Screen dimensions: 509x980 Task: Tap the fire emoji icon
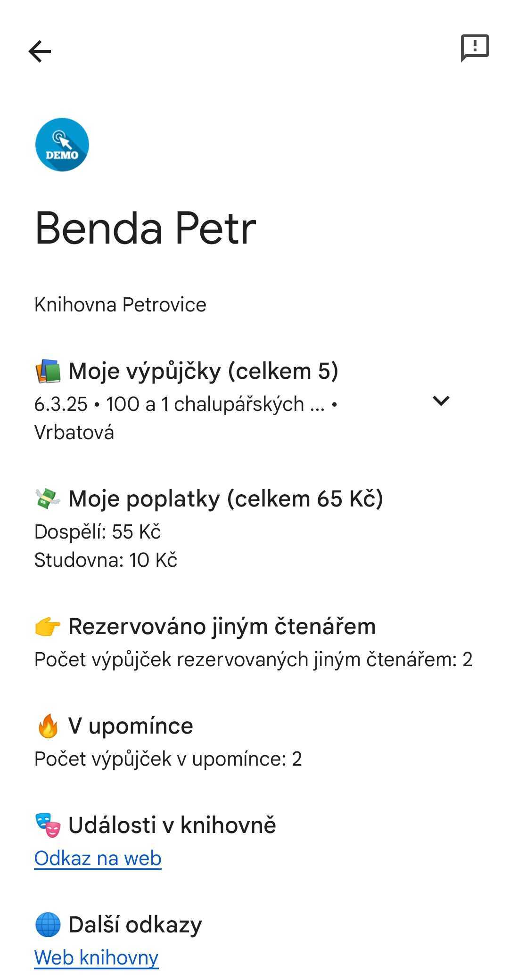click(48, 726)
